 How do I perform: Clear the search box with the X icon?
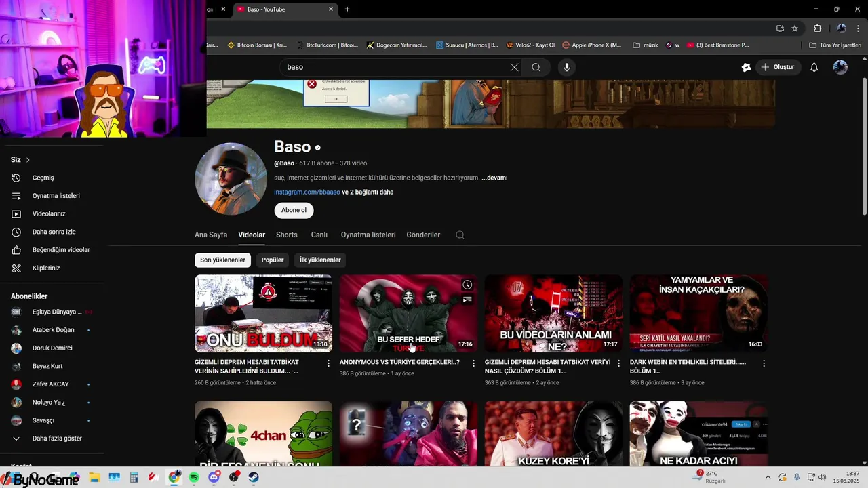pos(514,67)
